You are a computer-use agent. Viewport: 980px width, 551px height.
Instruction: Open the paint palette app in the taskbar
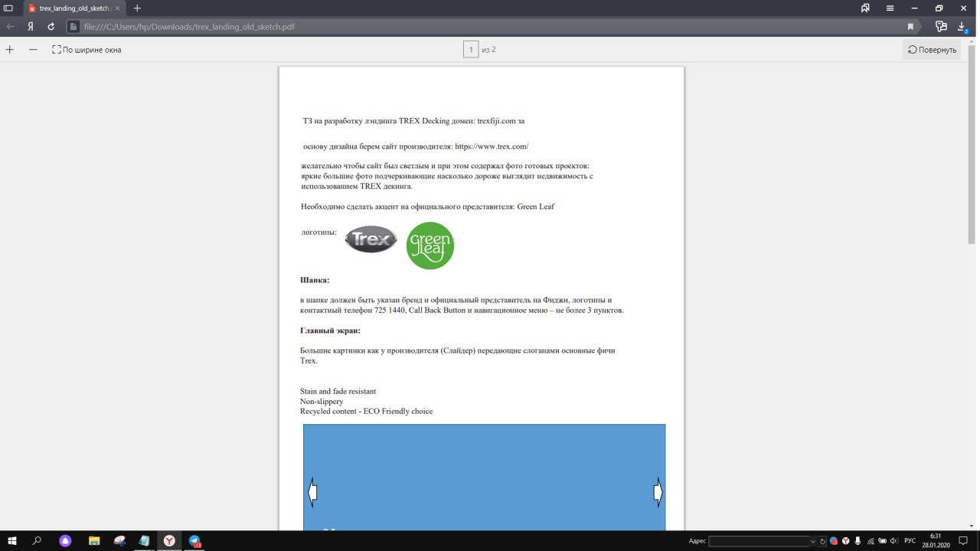pos(119,540)
